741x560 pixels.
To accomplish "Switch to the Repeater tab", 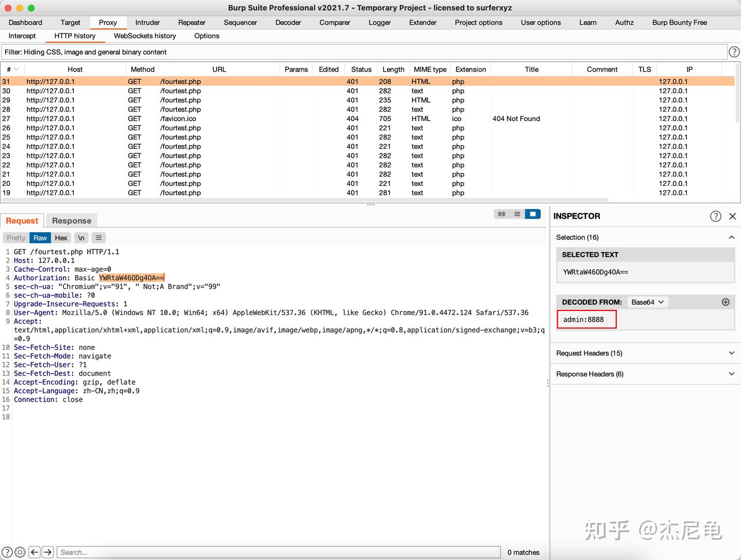I will pyautogui.click(x=192, y=23).
